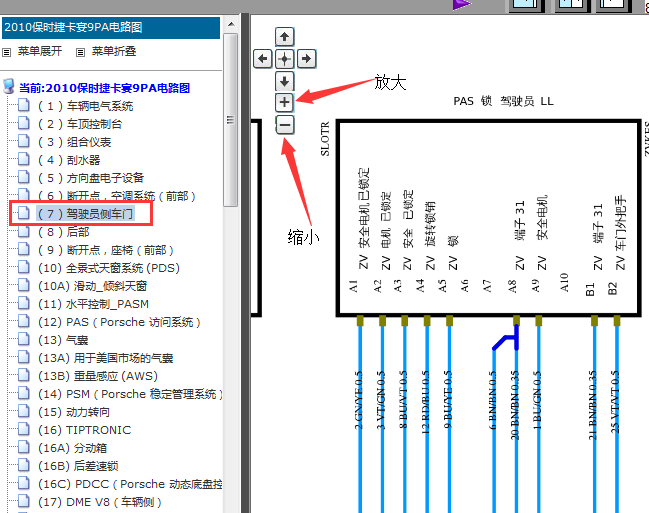Open (1) 车辆电气系统 diagram
Screen dimensions: 649x513
tap(85, 106)
